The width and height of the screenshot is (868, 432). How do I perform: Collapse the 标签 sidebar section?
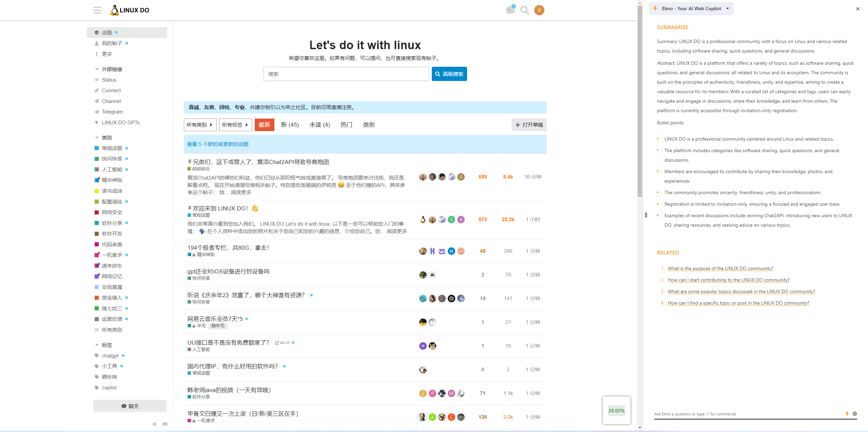click(103, 345)
